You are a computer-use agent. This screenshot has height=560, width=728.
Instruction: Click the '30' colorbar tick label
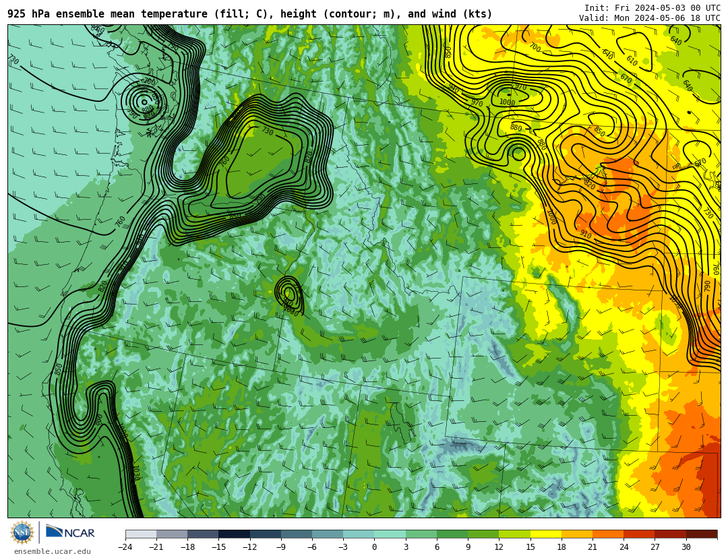686,547
